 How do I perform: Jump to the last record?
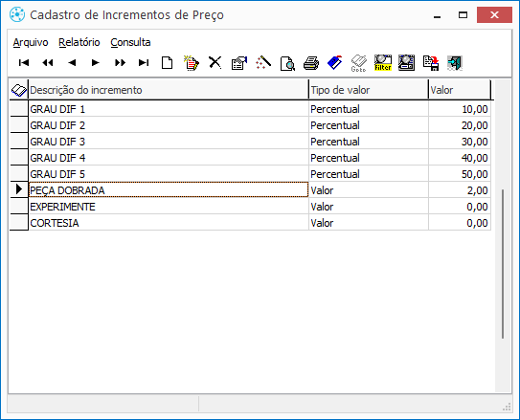[144, 62]
